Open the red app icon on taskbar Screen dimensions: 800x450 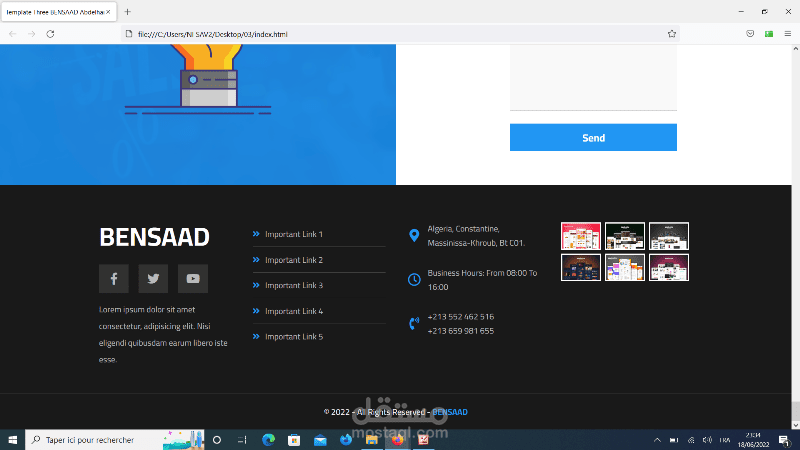[423, 440]
